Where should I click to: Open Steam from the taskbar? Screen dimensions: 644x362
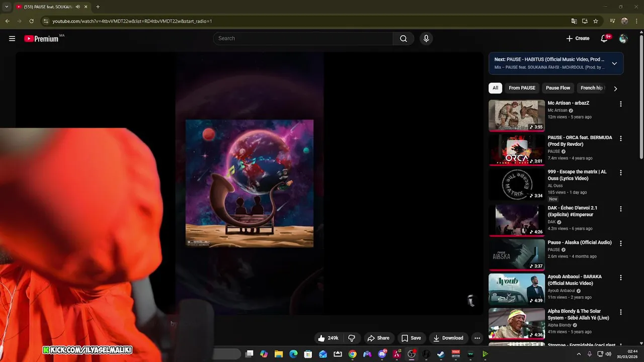[441, 354]
